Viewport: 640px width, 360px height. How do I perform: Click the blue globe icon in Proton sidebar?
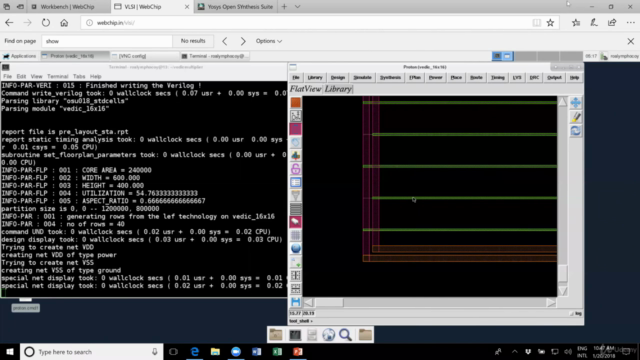tap(296, 248)
